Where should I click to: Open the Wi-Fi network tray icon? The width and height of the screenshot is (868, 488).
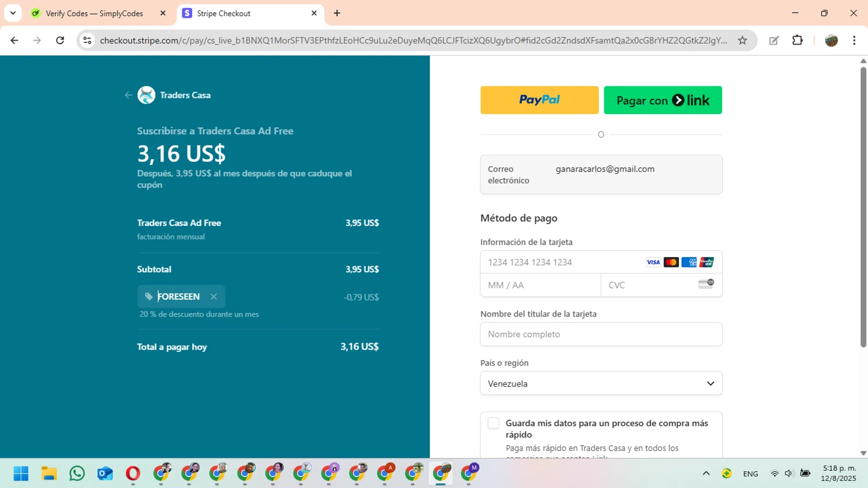tap(774, 474)
